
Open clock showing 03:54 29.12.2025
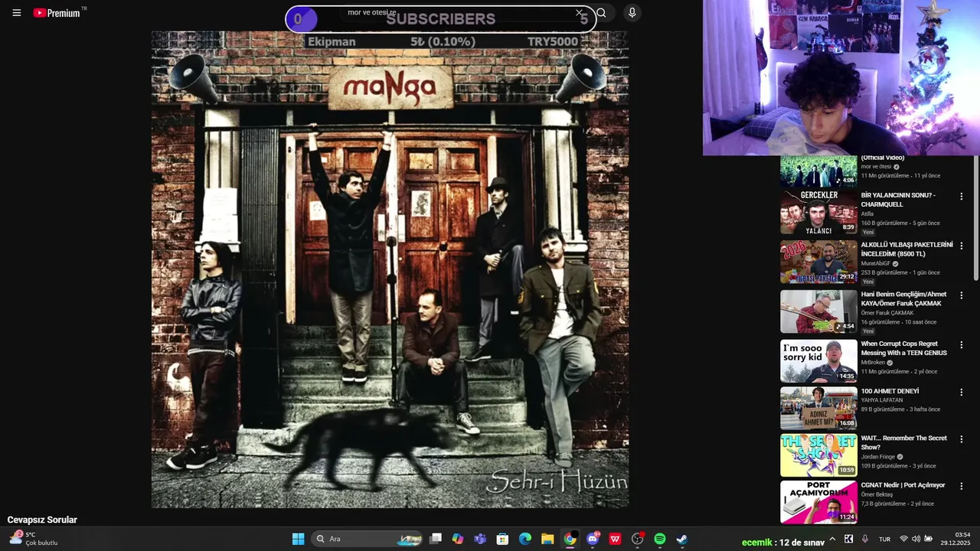tap(955, 539)
